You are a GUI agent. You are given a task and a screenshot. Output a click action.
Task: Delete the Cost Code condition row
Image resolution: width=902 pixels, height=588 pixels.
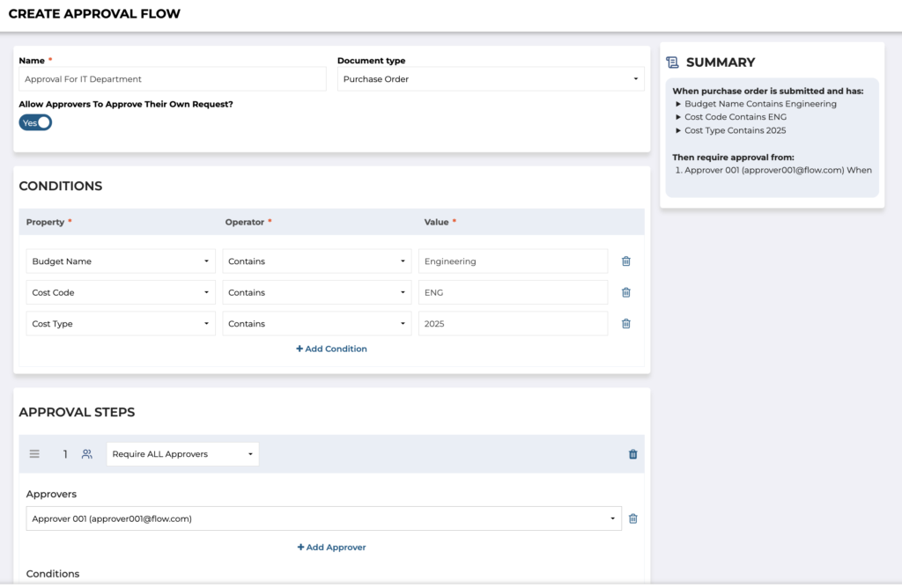(x=626, y=292)
